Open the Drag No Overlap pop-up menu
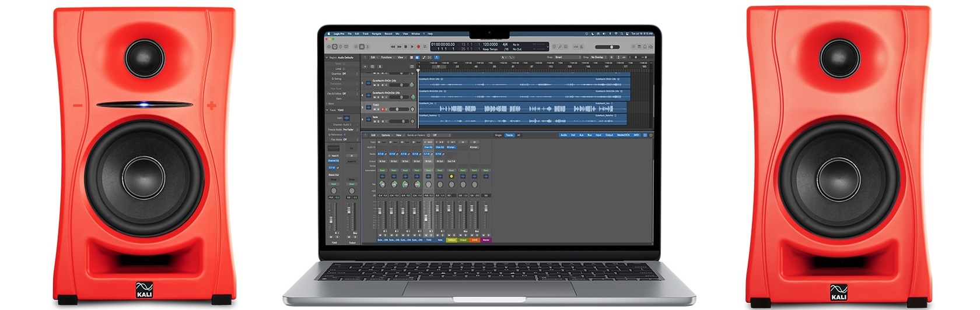This screenshot has width=980, height=310. click(x=598, y=57)
